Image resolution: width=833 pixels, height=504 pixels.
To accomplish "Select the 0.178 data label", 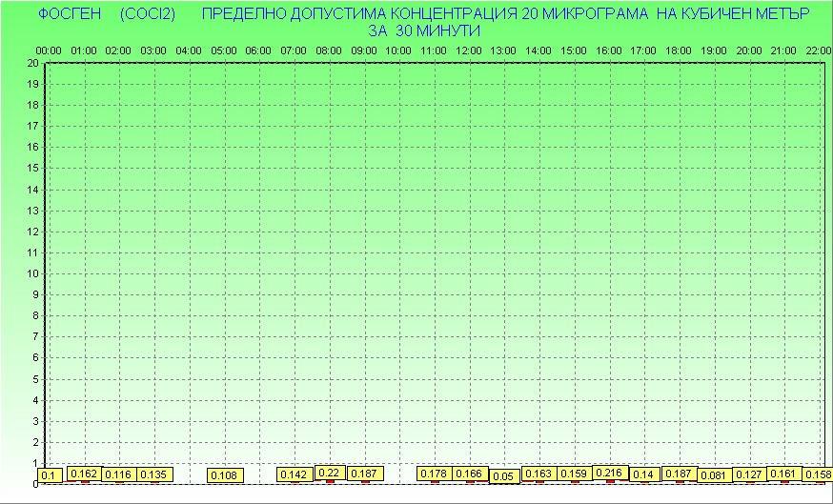I will tap(435, 474).
